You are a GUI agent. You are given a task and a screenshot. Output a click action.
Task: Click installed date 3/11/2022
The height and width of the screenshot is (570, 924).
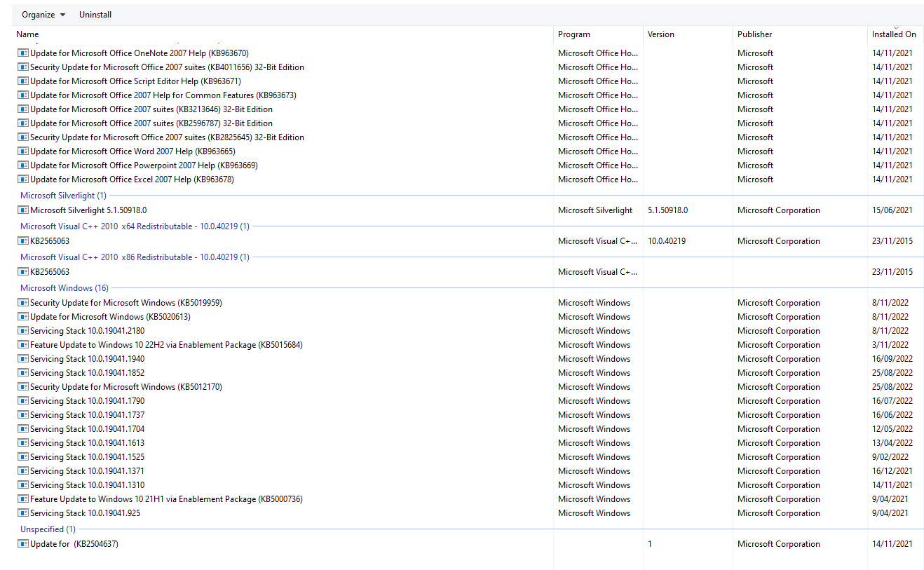[890, 345]
